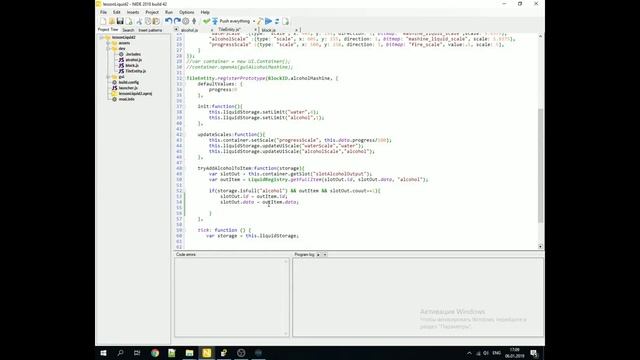Click the editor vertical scrollbar thumb
640x360 pixels.
(x=540, y=165)
